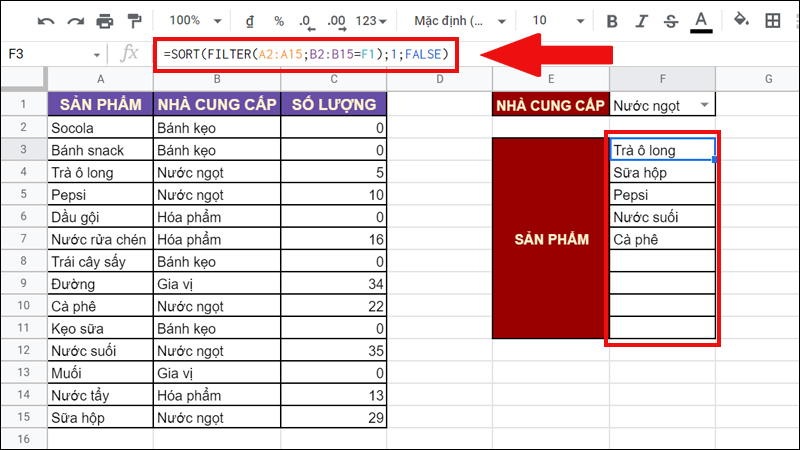The width and height of the screenshot is (800, 450).
Task: Click the increase decimal places icon
Action: point(337,20)
